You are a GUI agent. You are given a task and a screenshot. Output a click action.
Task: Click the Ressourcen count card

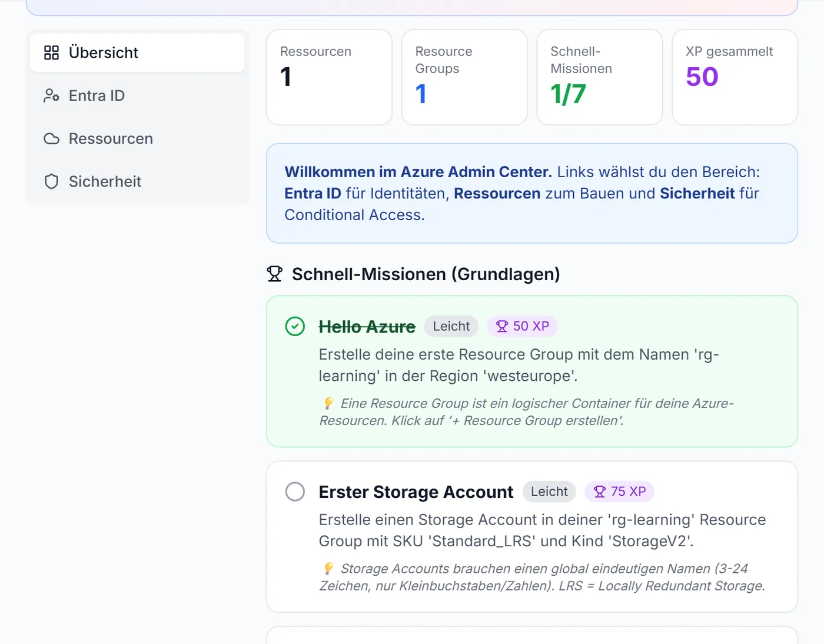tap(330, 77)
